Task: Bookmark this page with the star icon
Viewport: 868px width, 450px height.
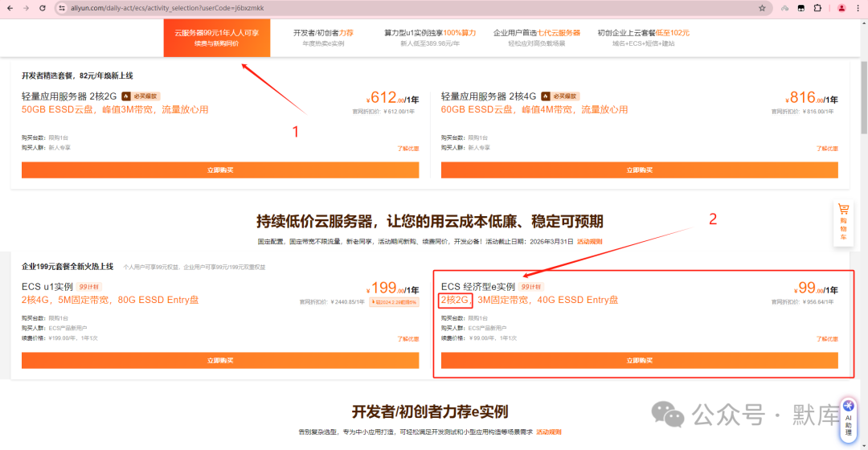Action: pos(762,8)
